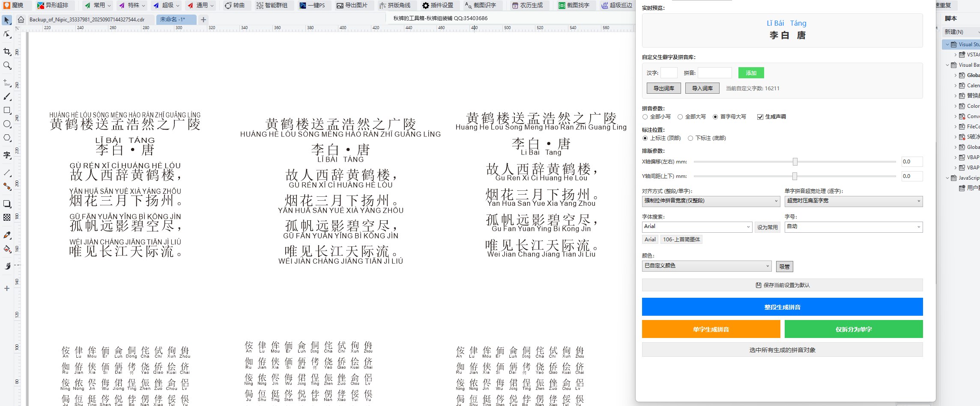
Task: Open the 常用 dropdown menu
Action: click(x=98, y=5)
